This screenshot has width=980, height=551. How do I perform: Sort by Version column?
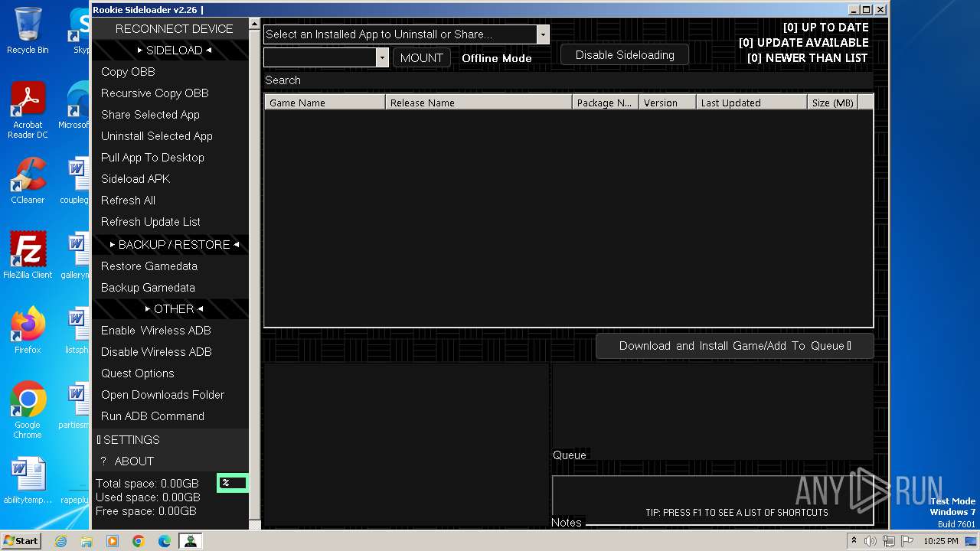tap(668, 103)
